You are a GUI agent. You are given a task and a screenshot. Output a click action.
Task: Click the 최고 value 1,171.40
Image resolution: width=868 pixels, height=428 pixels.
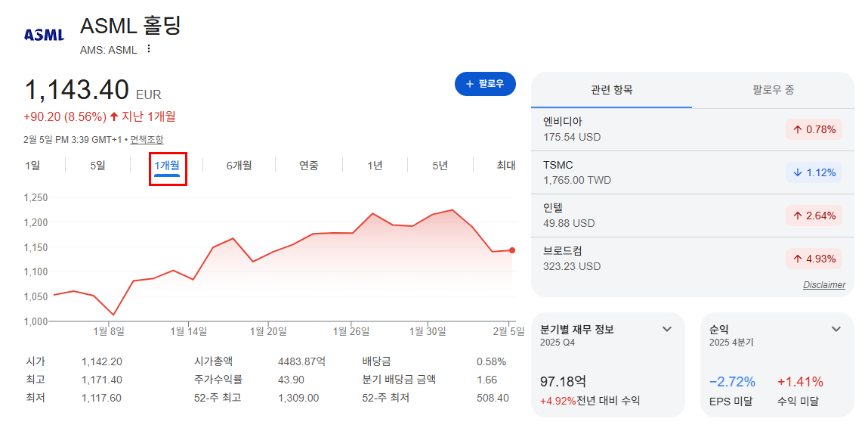[x=101, y=380]
